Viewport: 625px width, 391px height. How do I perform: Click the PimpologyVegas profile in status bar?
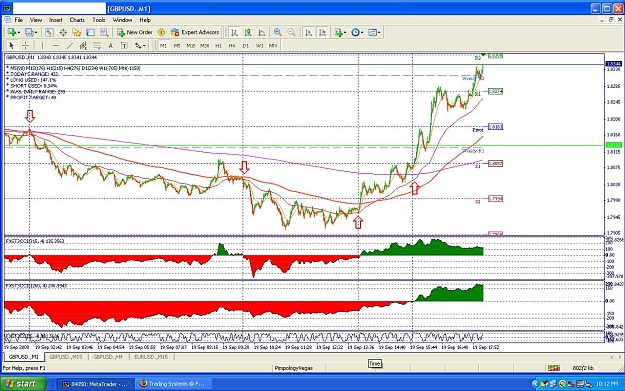click(293, 368)
